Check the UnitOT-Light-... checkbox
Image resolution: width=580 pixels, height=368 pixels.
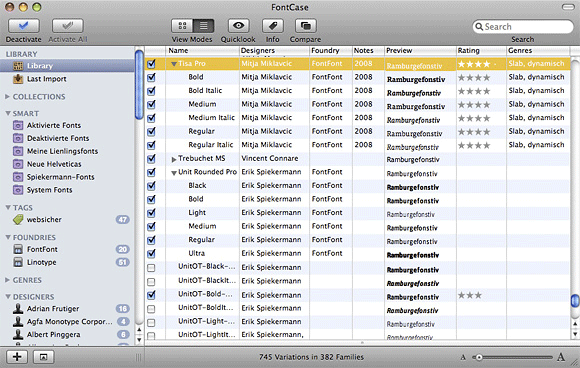pyautogui.click(x=151, y=323)
